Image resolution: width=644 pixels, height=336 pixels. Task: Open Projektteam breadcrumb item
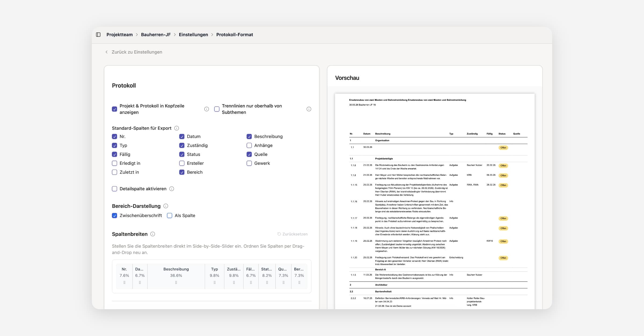point(119,35)
